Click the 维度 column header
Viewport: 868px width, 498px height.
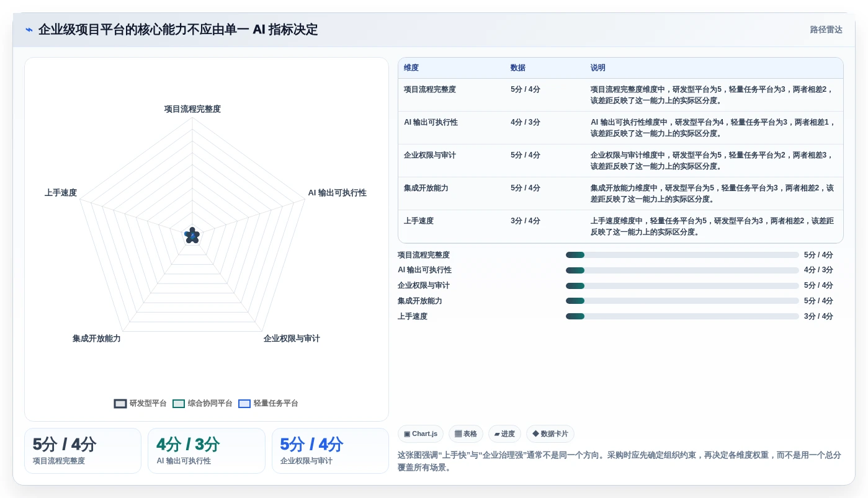[411, 68]
